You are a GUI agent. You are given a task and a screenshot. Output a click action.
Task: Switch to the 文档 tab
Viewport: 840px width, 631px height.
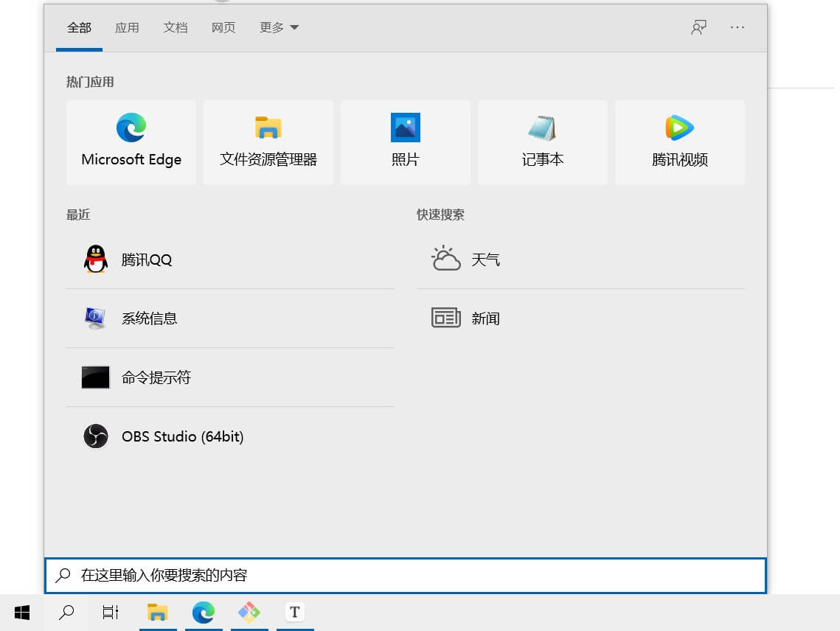176,28
